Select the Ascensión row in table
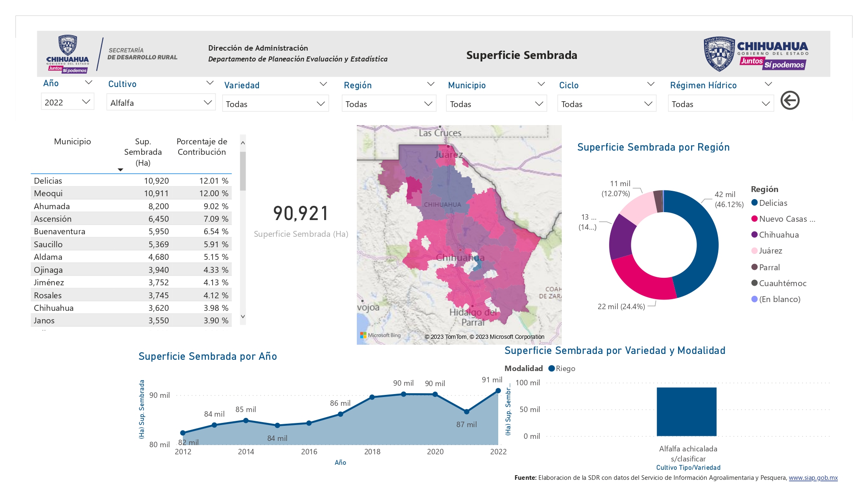This screenshot has width=868, height=502. [131, 219]
